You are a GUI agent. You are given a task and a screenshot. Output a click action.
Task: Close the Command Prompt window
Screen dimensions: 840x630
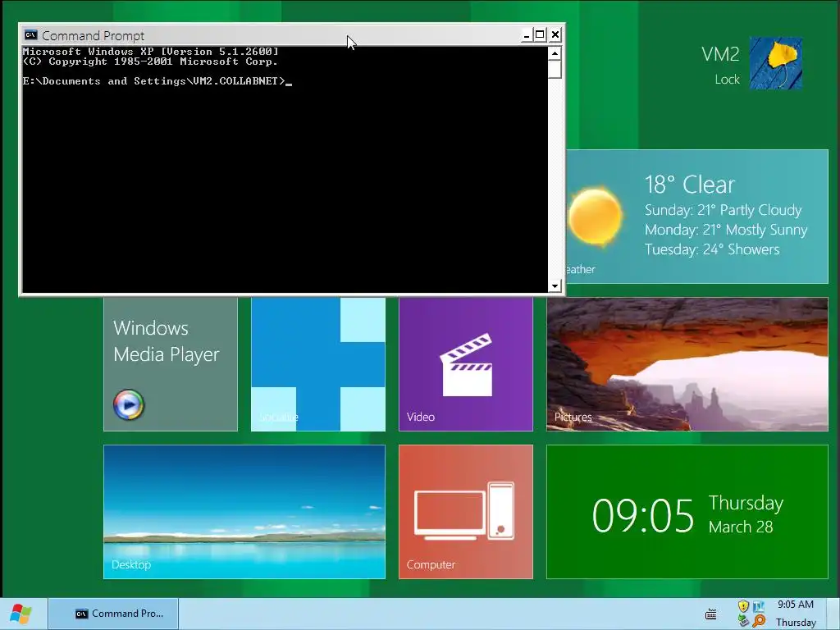555,35
